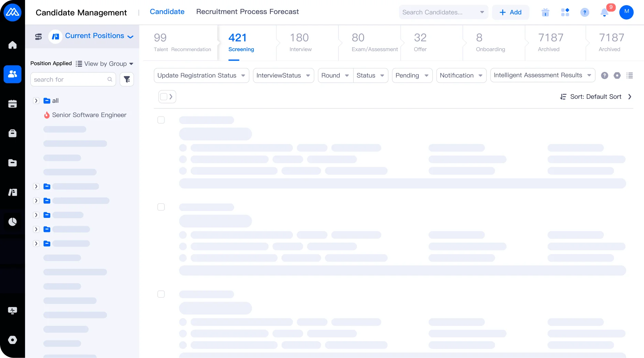The image size is (644, 358).
Task: Tick the second candidate row checkbox
Action: click(161, 207)
